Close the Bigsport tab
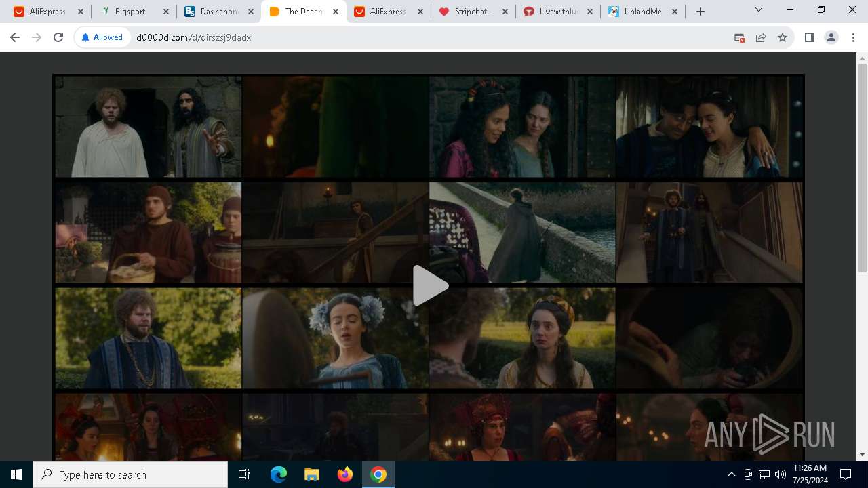This screenshot has height=488, width=868. [x=165, y=12]
